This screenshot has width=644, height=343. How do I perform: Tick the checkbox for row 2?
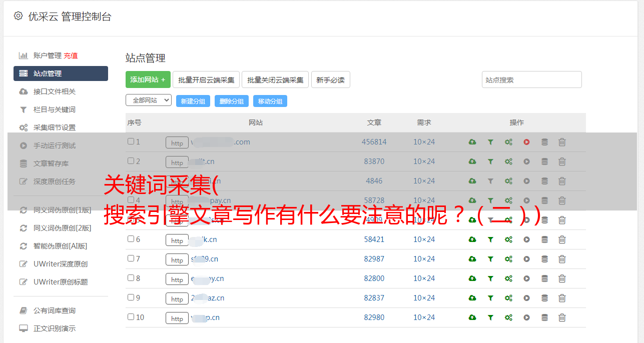tap(131, 161)
